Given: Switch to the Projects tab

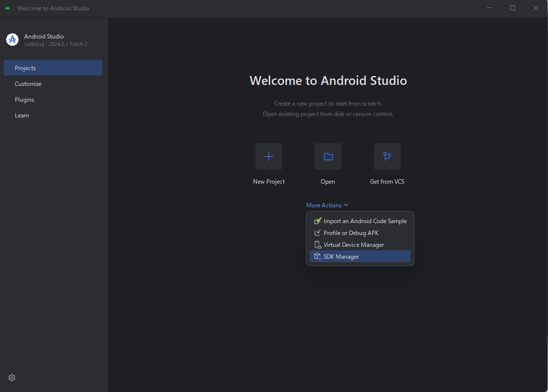Looking at the screenshot, I should click(53, 68).
